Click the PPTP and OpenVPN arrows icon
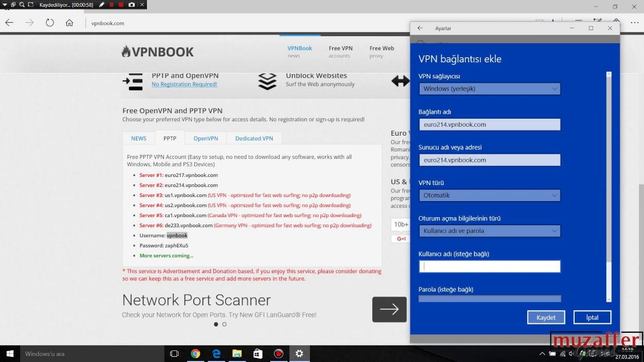 tap(133, 82)
